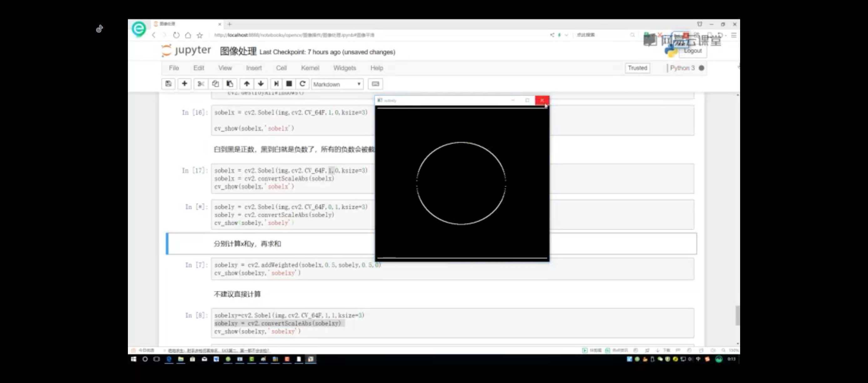This screenshot has height=383, width=868.
Task: Interrupt the kernel with the stop icon
Action: pyautogui.click(x=289, y=84)
